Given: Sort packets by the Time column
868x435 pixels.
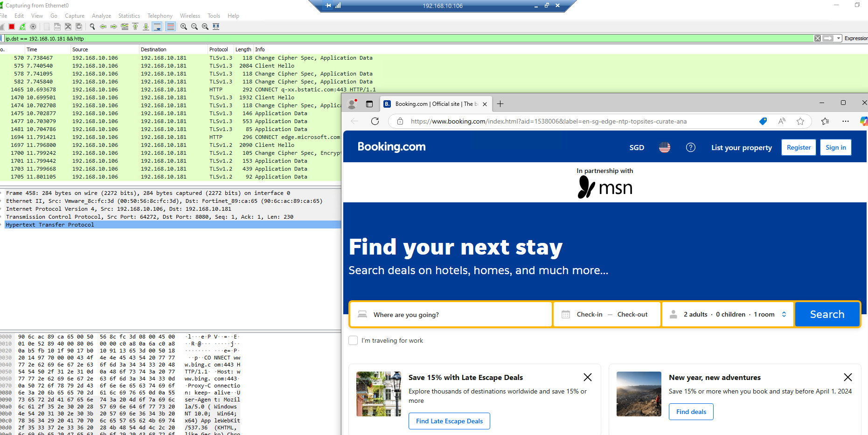Looking at the screenshot, I should (x=47, y=49).
